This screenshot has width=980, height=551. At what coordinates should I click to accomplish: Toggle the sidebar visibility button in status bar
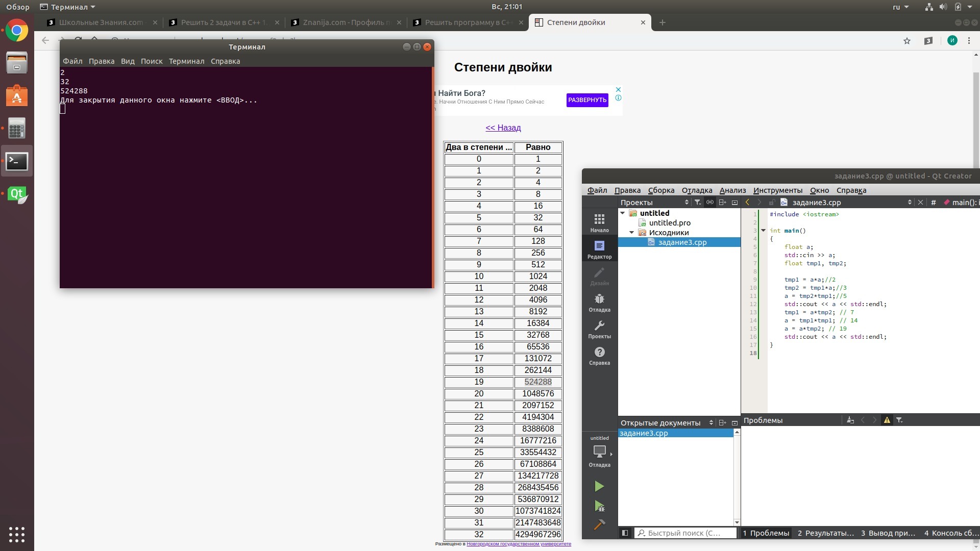coord(625,533)
